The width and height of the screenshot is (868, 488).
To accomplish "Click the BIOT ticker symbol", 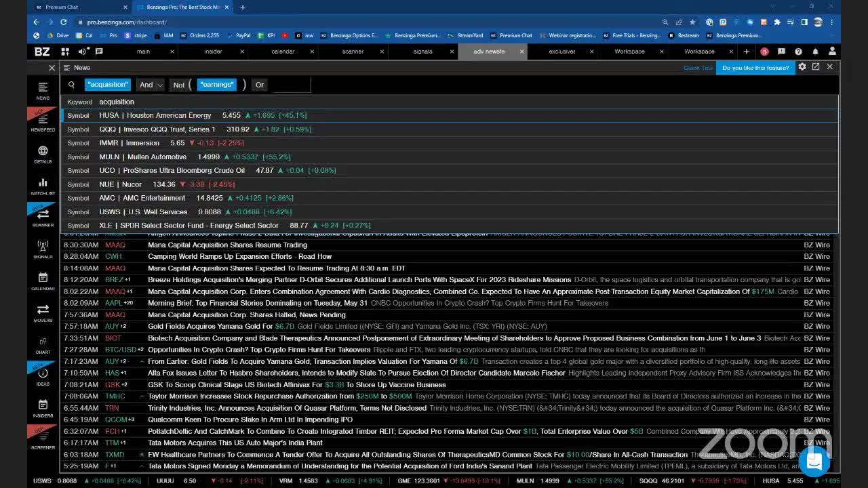I will coord(113,338).
